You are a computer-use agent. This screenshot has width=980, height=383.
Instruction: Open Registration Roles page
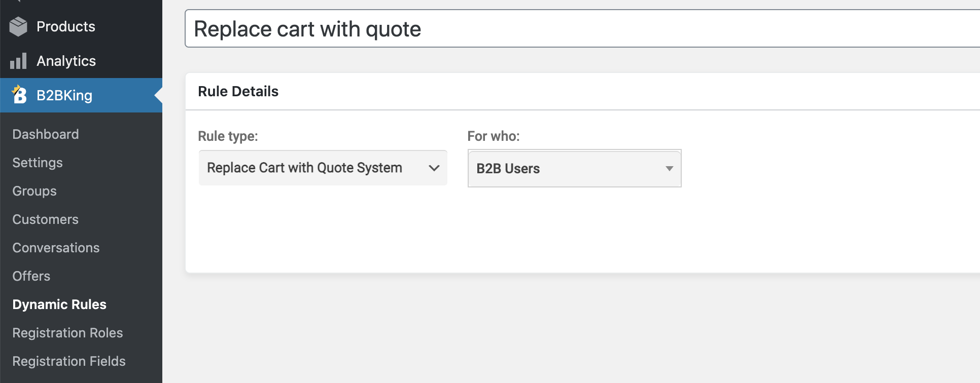67,333
